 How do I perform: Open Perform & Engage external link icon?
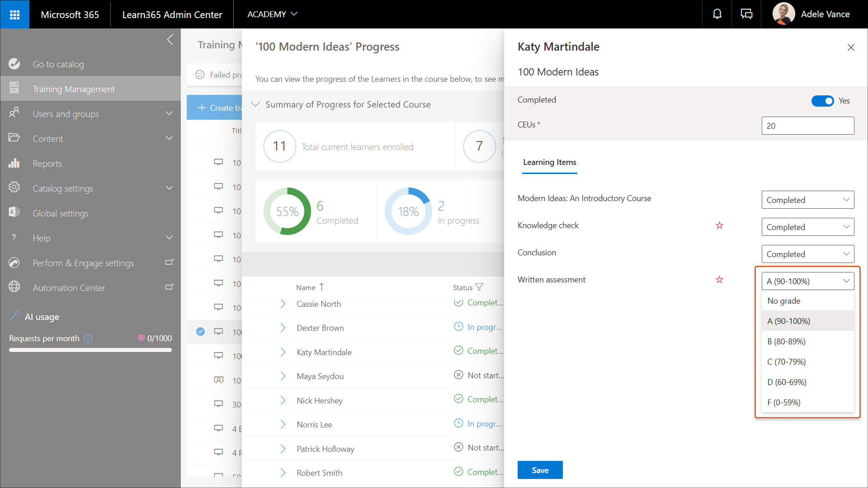pyautogui.click(x=170, y=263)
